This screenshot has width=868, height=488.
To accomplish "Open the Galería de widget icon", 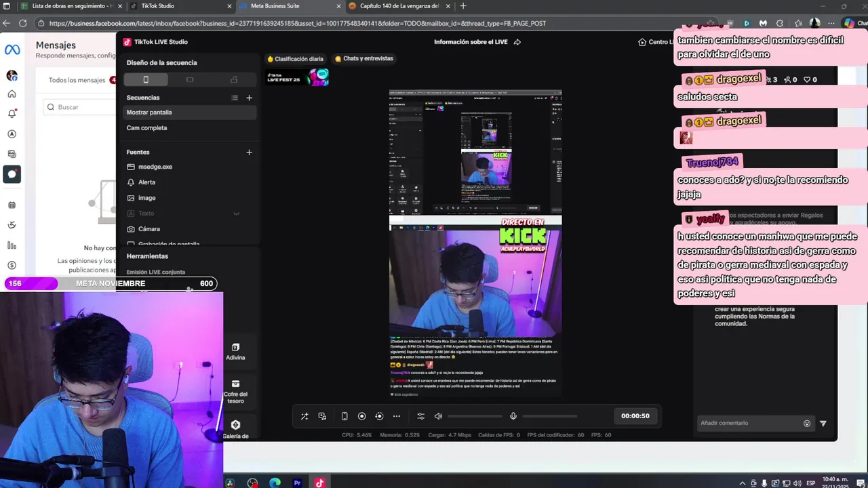I will (x=235, y=429).
